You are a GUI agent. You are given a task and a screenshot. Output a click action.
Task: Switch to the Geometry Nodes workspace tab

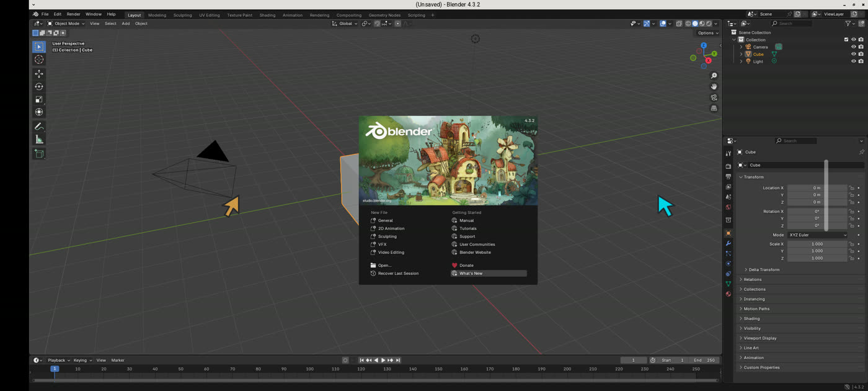tap(384, 15)
